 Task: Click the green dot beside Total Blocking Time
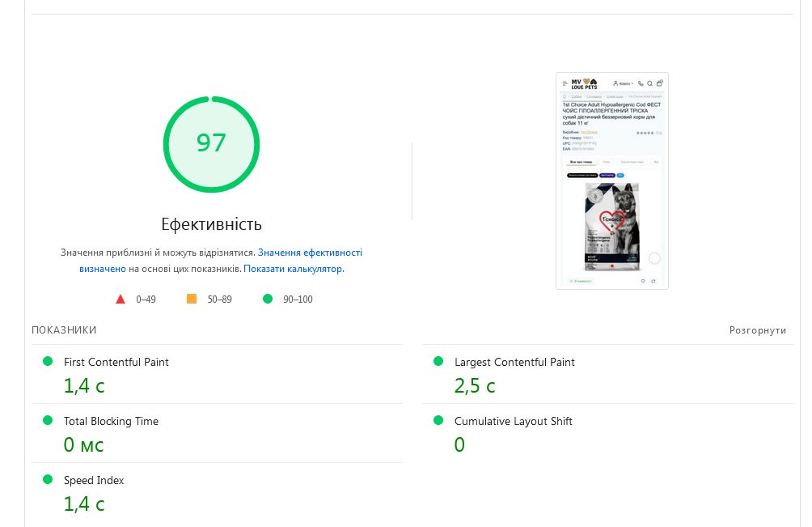48,420
